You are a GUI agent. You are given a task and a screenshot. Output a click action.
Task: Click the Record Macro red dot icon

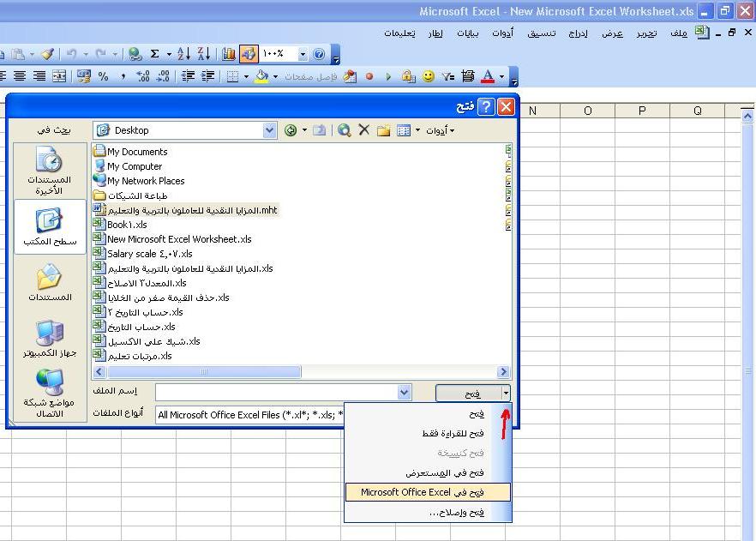(x=369, y=76)
